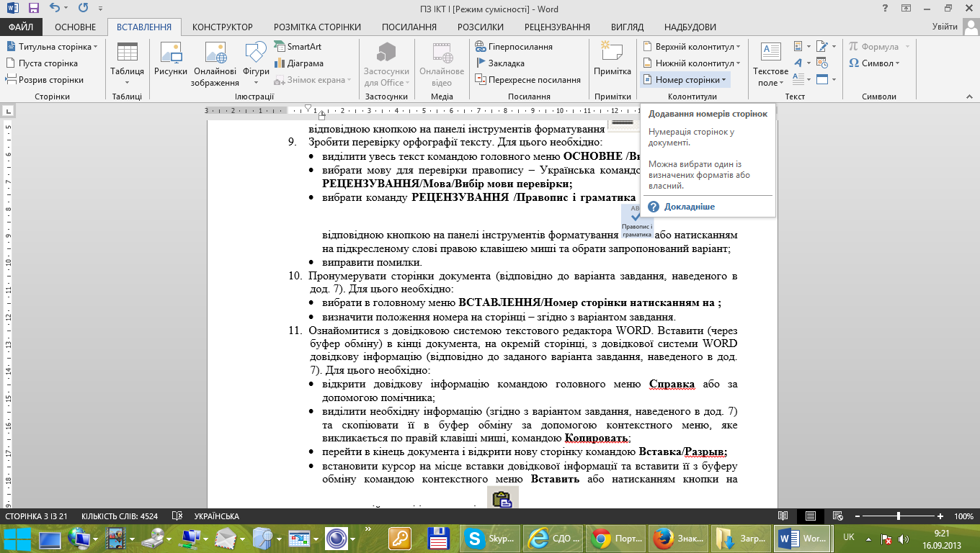The image size is (980, 553).
Task: Open the signature line dropdown
Action: click(x=827, y=47)
